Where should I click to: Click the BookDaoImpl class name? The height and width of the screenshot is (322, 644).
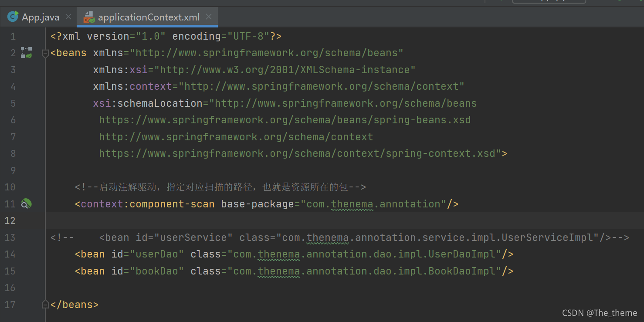click(x=462, y=271)
